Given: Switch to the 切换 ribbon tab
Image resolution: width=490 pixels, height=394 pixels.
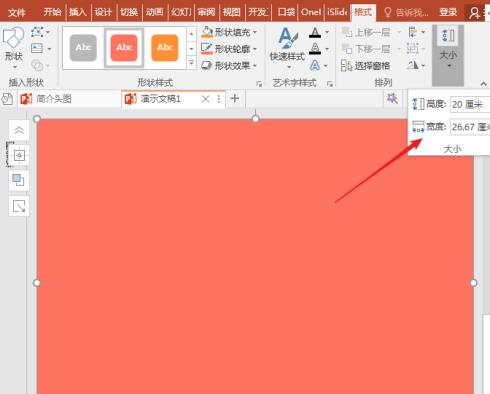Looking at the screenshot, I should 129,12.
